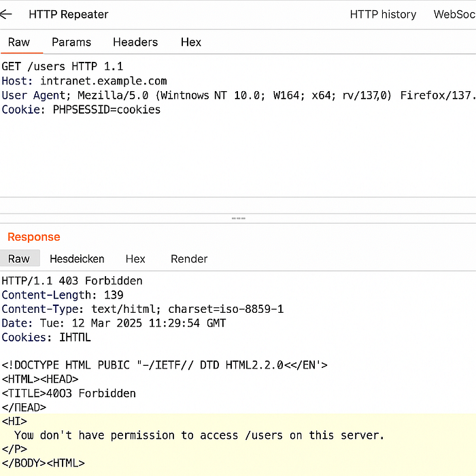This screenshot has height=476, width=476.
Task: Click the PHPSESSID cookie line
Action: click(81, 109)
